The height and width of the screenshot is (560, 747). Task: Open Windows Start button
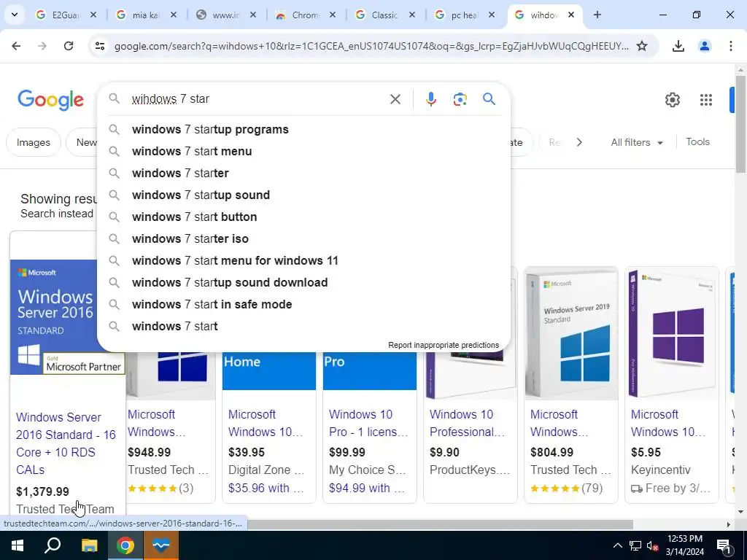click(18, 545)
